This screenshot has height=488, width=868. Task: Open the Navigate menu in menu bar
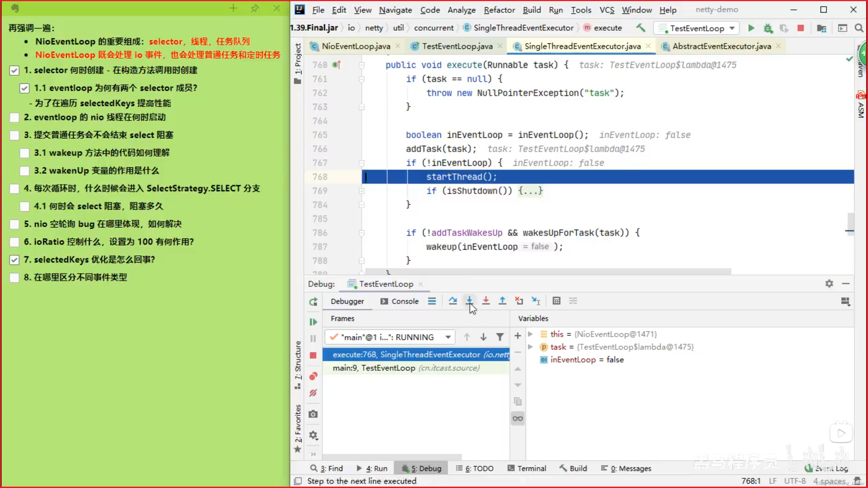[395, 9]
